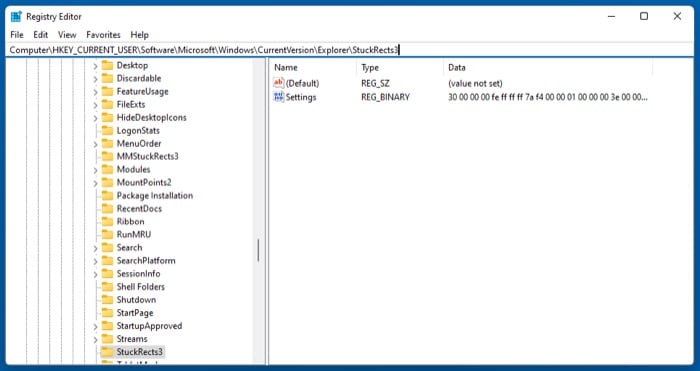Click the registry path address bar
Image resolution: width=700 pixels, height=371 pixels.
tap(350, 50)
